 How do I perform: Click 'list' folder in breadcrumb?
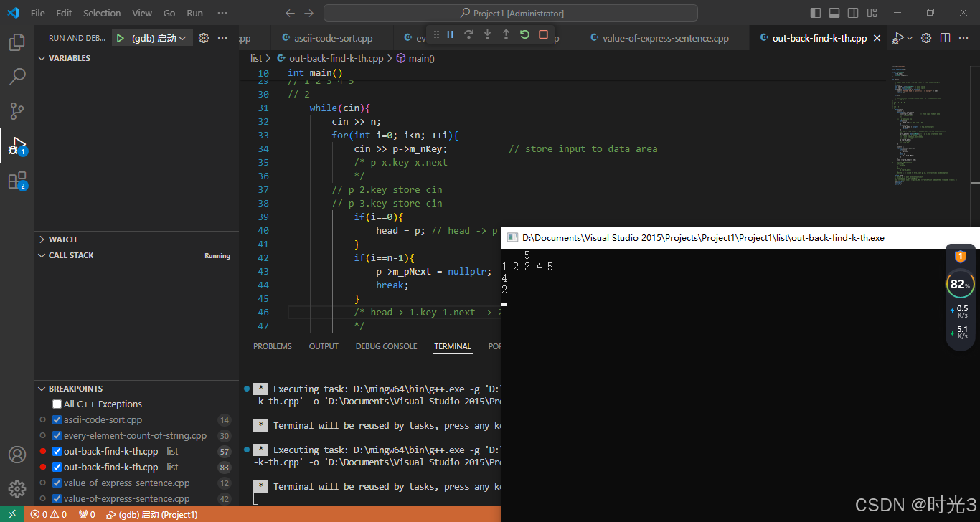(x=256, y=58)
